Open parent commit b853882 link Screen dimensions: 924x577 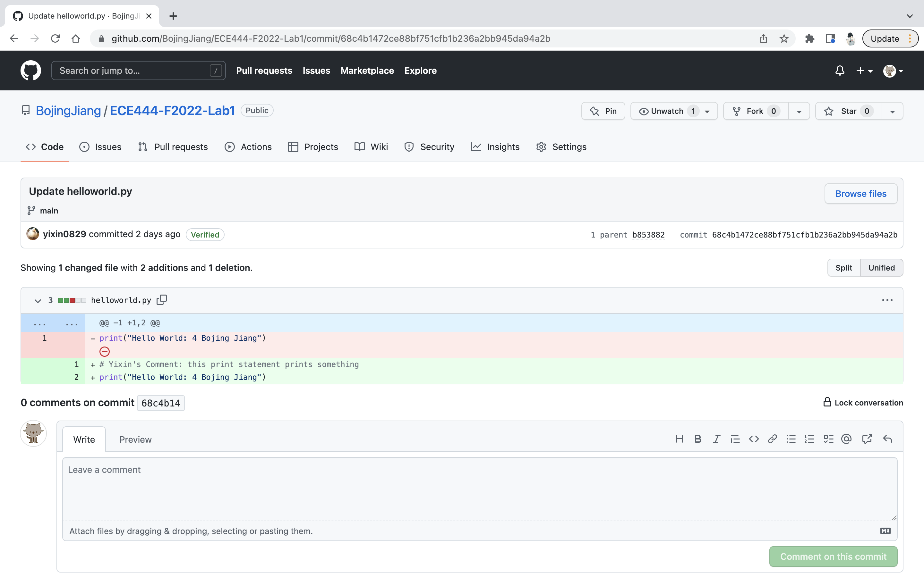[x=648, y=235]
